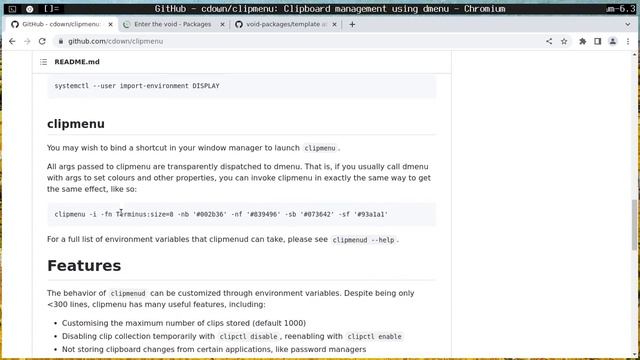This screenshot has width=640, height=360.
Task: Go back using browser back arrow
Action: tap(12, 41)
